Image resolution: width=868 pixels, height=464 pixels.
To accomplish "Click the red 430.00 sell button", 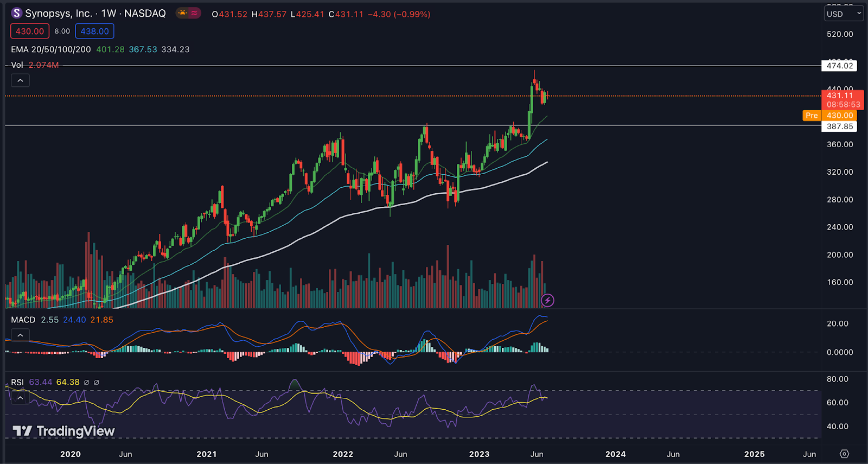I will [30, 31].
